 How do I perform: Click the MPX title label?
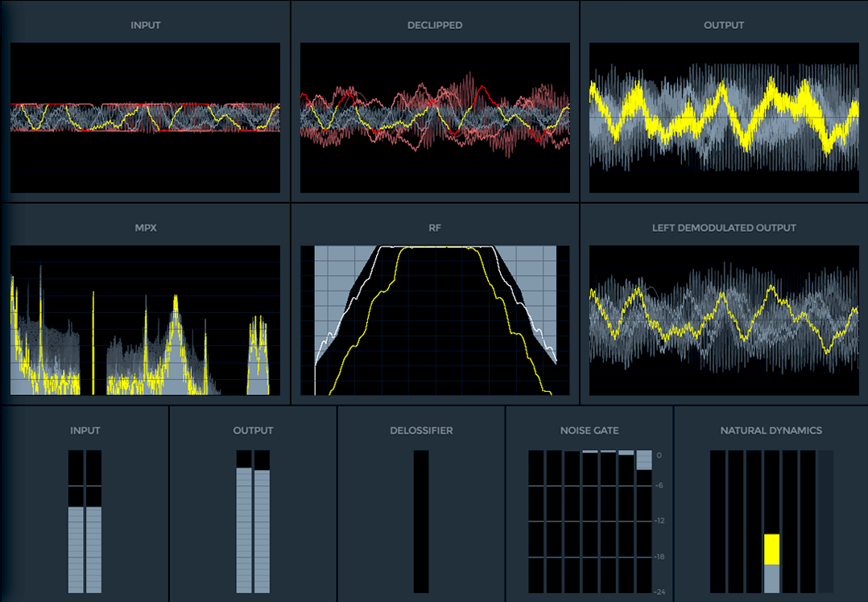click(145, 228)
